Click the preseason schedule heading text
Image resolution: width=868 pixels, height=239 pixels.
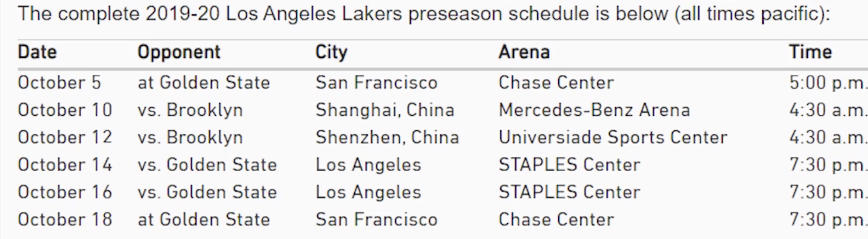click(x=424, y=14)
